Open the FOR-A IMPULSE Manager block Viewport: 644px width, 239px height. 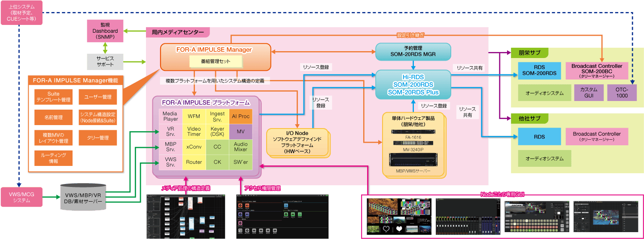[x=216, y=57]
